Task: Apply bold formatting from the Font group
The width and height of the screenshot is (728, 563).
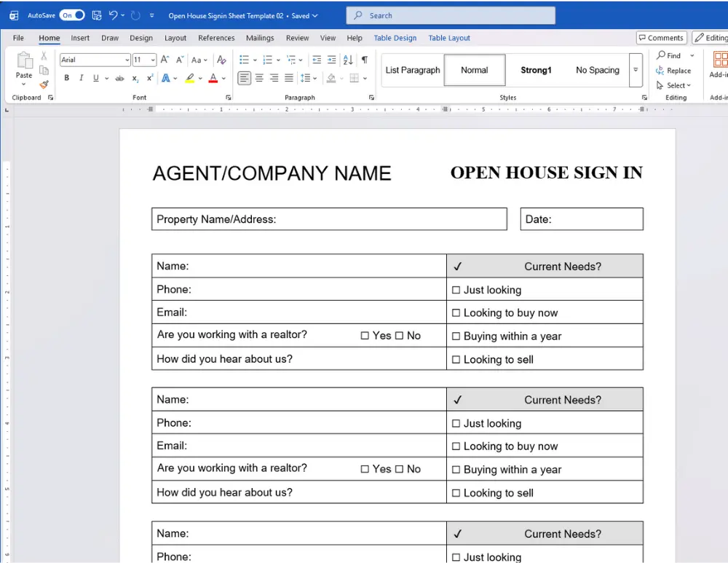Action: 67,77
